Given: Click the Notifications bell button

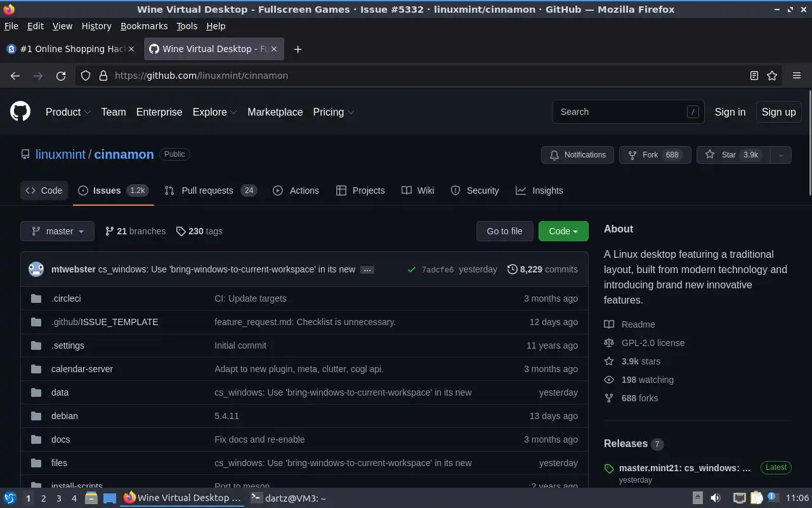Looking at the screenshot, I should point(577,155).
